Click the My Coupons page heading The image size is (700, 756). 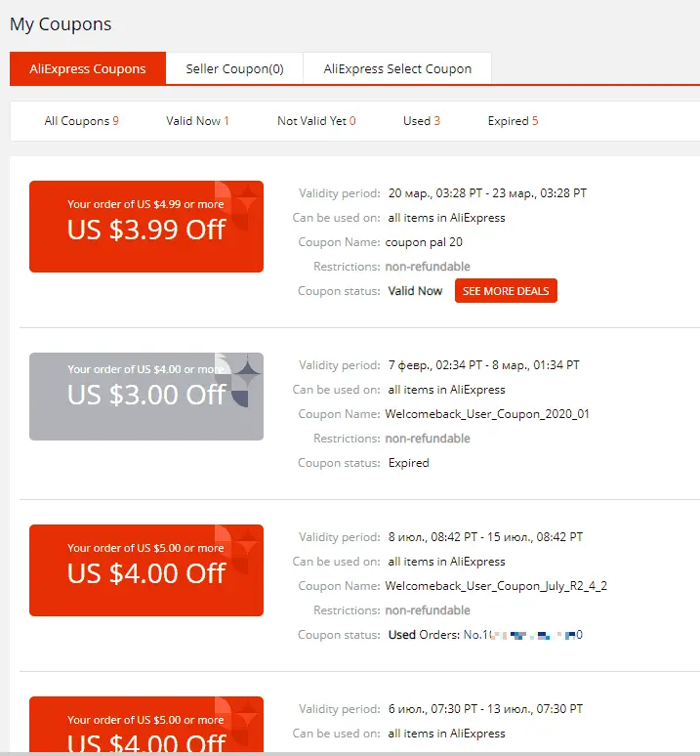pyautogui.click(x=61, y=24)
